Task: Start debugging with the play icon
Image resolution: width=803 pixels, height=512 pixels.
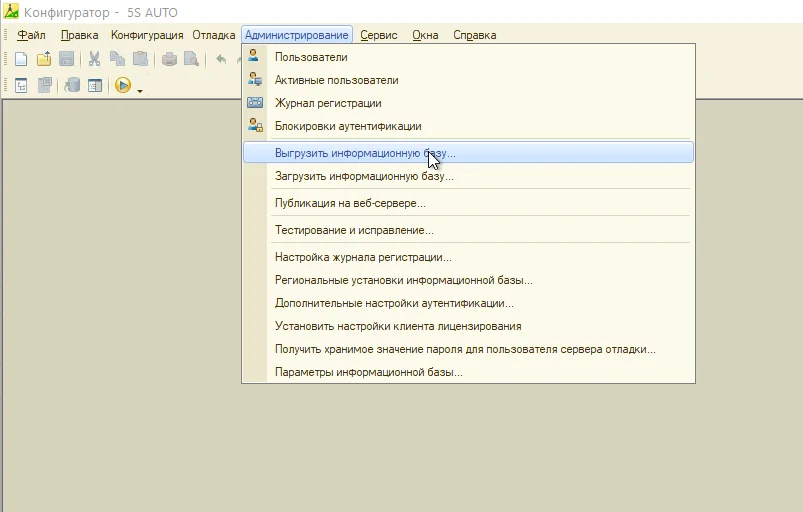Action: (x=123, y=86)
